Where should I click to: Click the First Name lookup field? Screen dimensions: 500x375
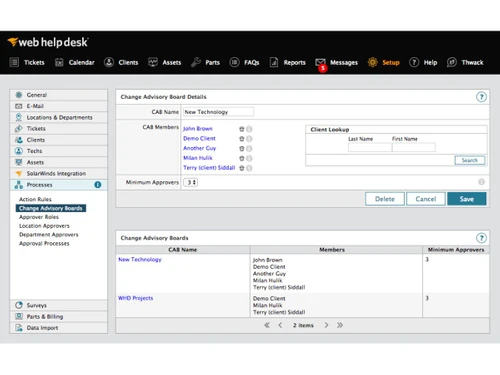click(x=414, y=147)
